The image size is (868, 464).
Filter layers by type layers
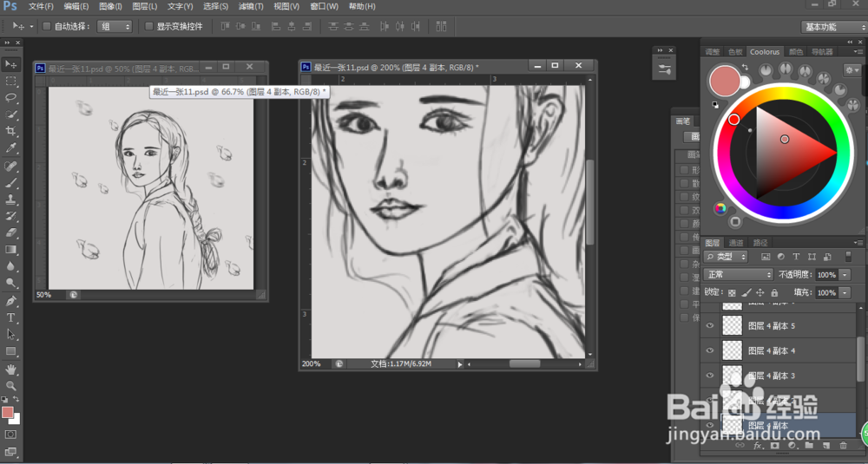[x=796, y=257]
